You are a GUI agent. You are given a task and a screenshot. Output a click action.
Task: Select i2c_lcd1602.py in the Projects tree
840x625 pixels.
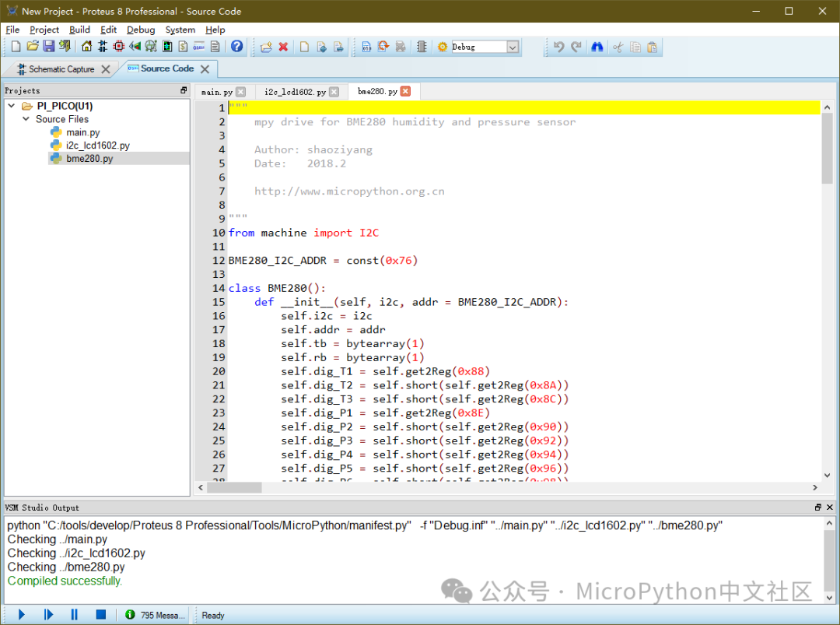coord(97,146)
